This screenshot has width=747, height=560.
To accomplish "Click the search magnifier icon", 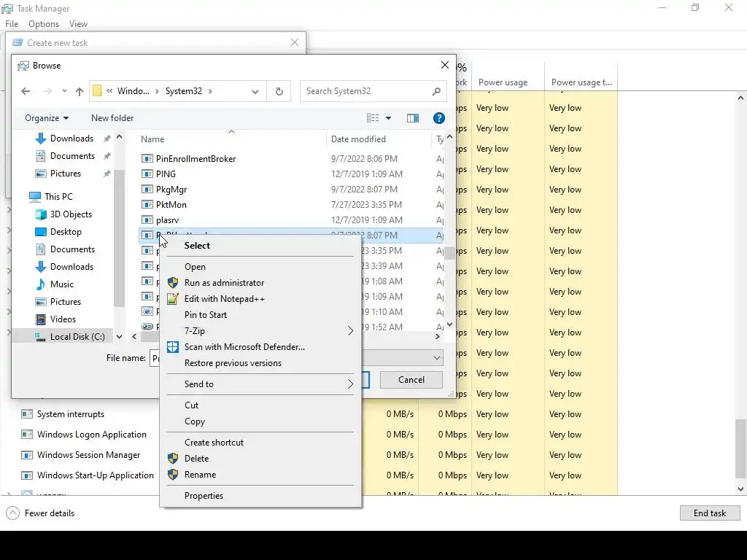I will tap(436, 91).
